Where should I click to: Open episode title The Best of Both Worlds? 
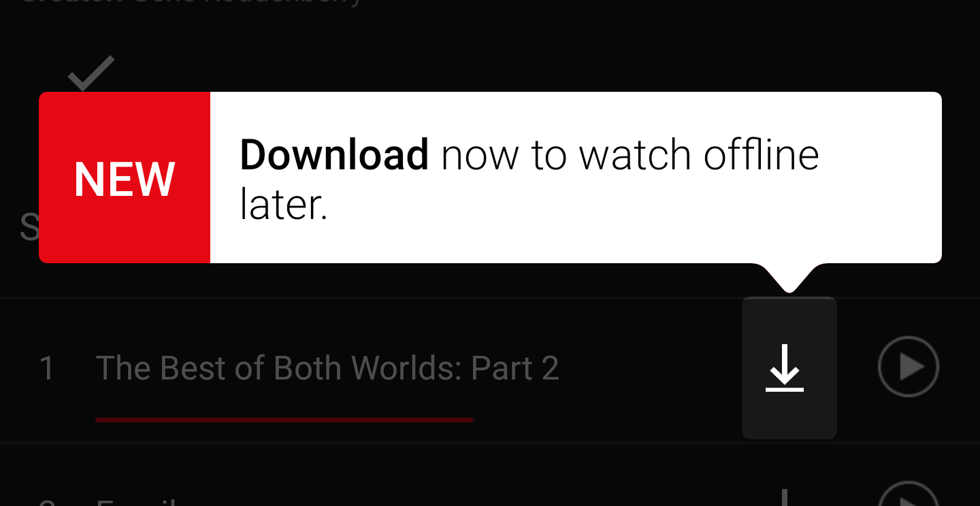pyautogui.click(x=327, y=368)
